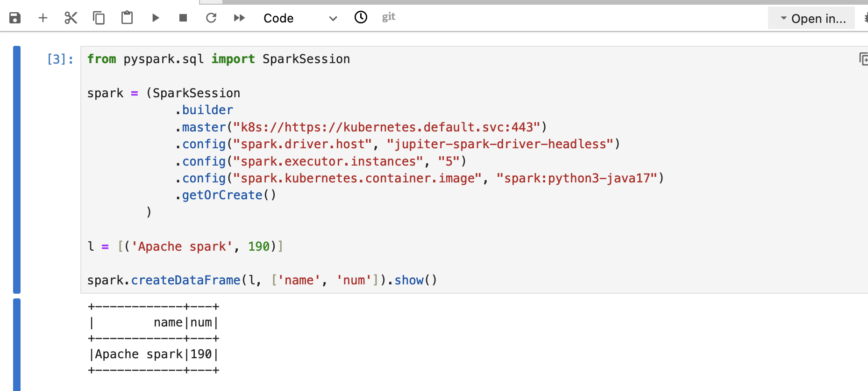Click the 'spark = (SparkSession' line

pos(164,93)
